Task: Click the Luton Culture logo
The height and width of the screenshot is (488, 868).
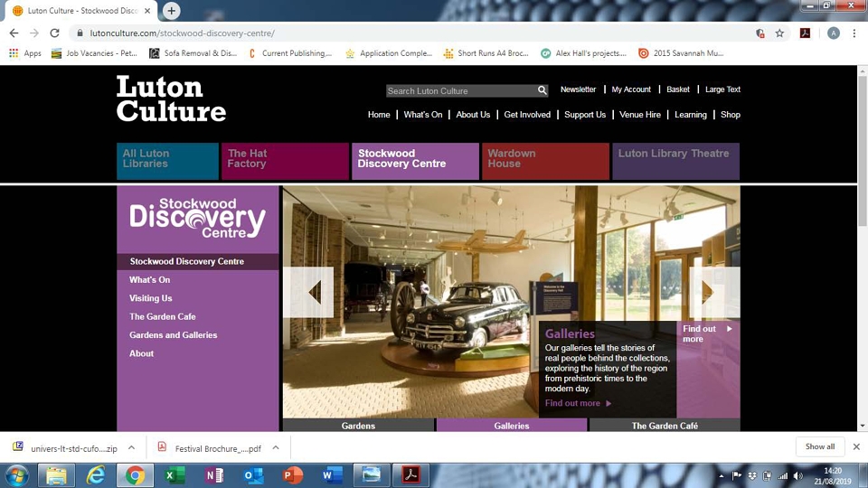Action: (171, 99)
